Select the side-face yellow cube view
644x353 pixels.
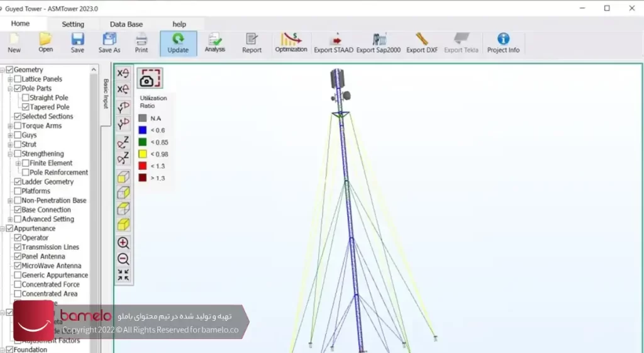click(x=123, y=193)
